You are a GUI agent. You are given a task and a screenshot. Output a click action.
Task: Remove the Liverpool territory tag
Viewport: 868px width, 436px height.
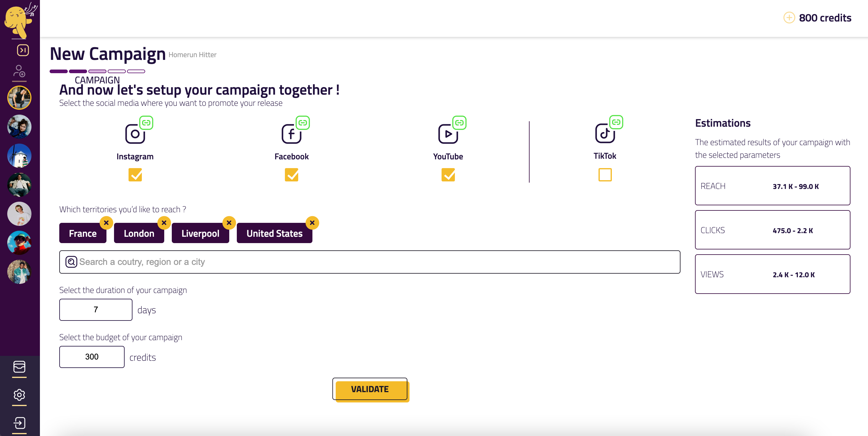pyautogui.click(x=229, y=223)
